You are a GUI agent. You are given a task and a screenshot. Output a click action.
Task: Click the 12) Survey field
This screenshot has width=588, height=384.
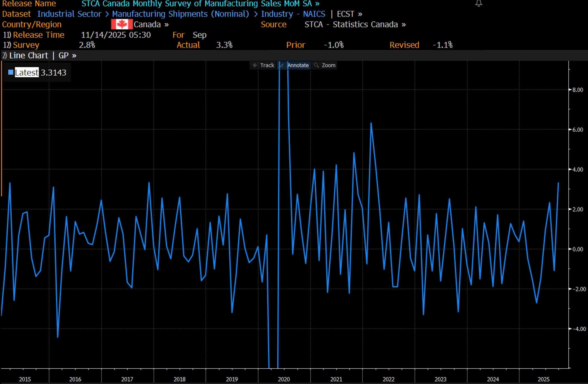point(26,45)
